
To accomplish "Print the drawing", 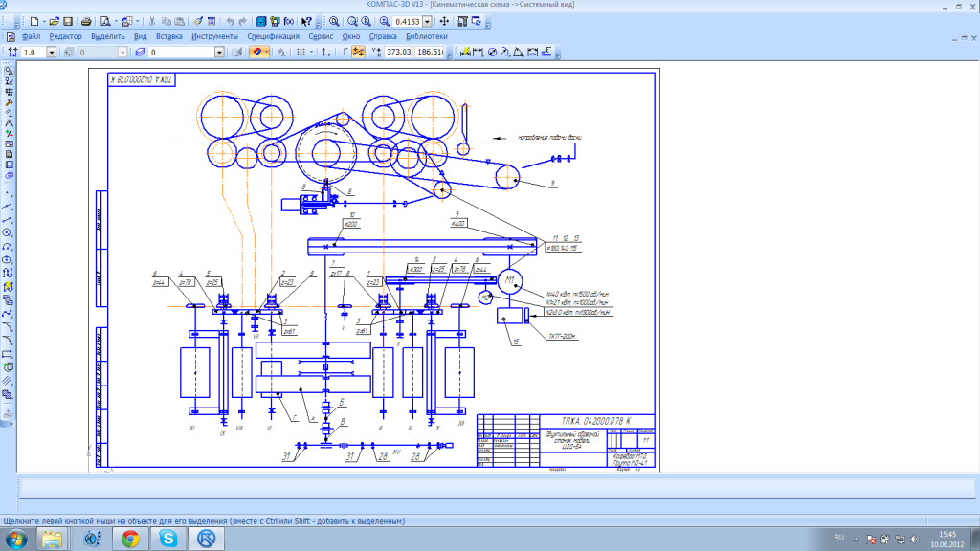I will click(x=86, y=22).
